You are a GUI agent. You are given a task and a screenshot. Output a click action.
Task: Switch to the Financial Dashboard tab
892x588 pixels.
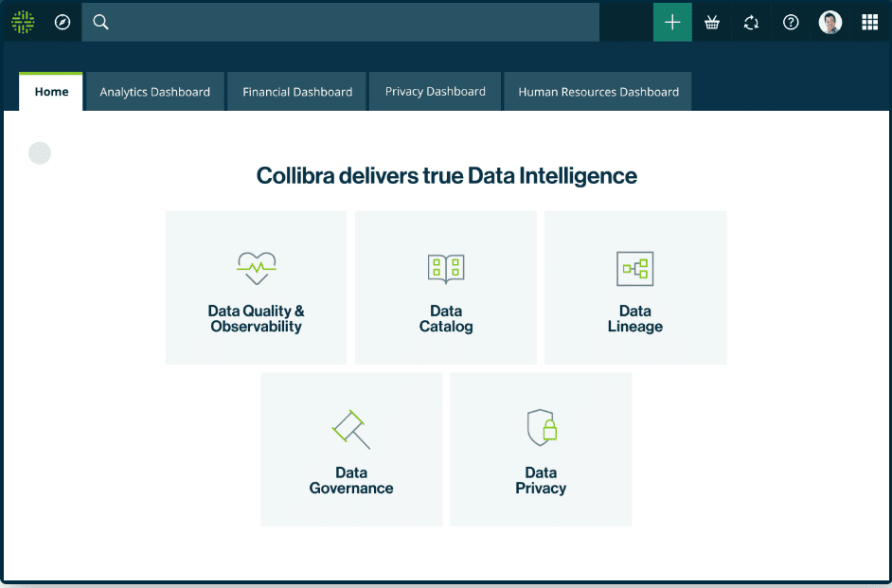point(296,92)
